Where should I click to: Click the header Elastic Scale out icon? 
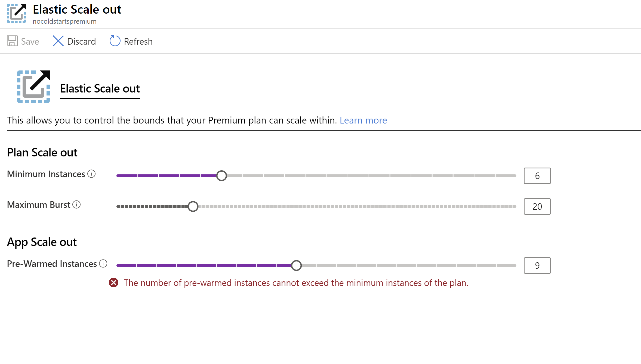coord(16,13)
